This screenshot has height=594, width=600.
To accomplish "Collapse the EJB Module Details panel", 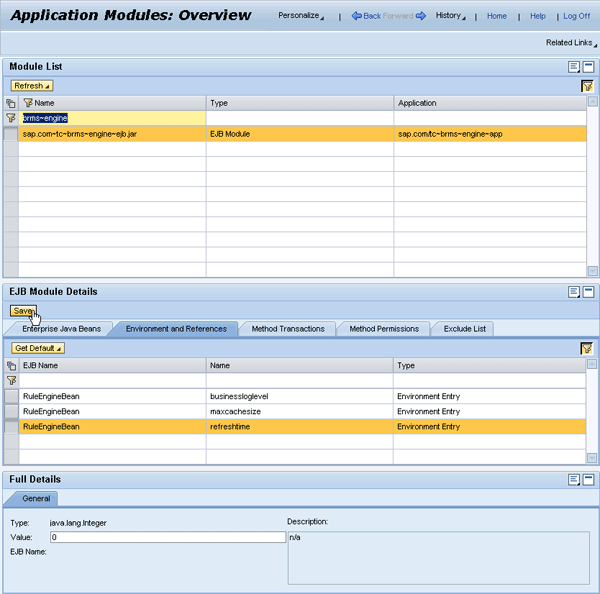I will [589, 292].
